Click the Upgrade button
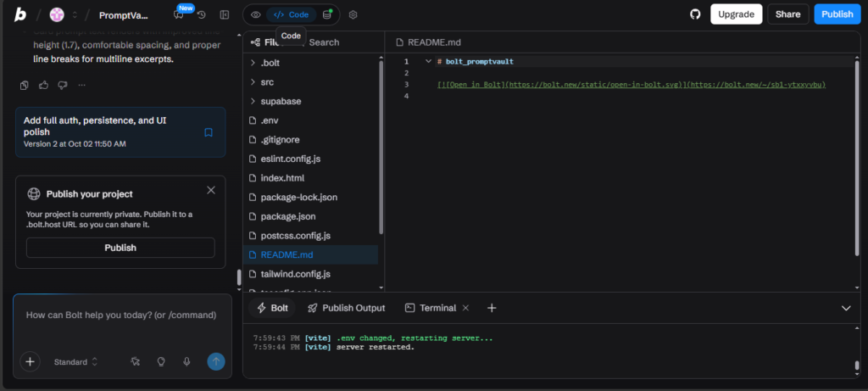868x391 pixels. tap(737, 14)
